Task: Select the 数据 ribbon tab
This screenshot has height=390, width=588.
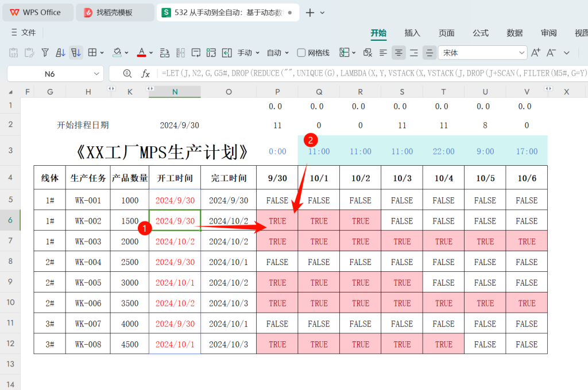Action: tap(515, 33)
